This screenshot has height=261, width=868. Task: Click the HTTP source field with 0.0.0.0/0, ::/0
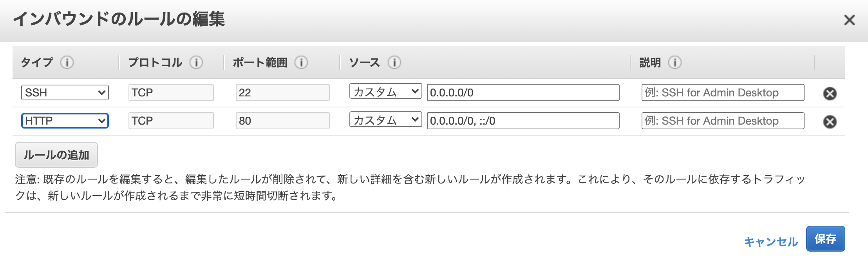(523, 121)
